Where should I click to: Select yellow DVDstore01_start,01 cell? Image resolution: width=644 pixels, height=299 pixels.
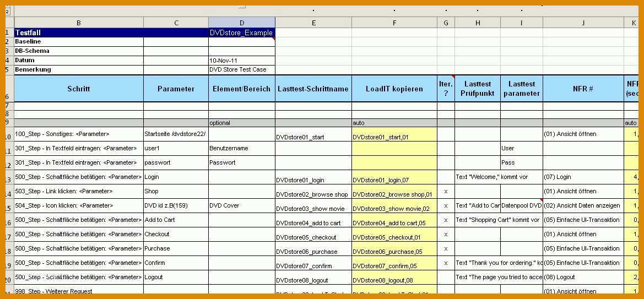tap(394, 134)
